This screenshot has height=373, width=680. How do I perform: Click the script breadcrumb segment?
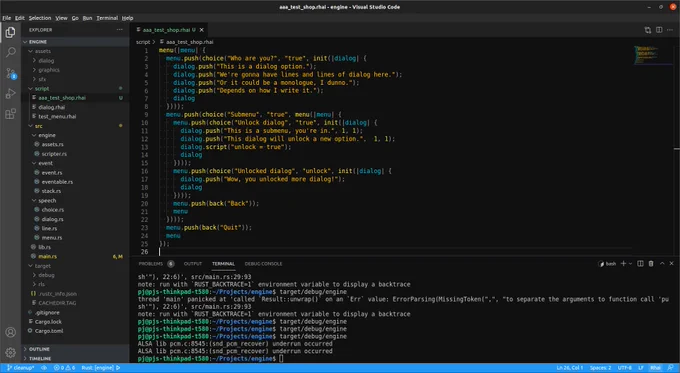pyautogui.click(x=143, y=42)
